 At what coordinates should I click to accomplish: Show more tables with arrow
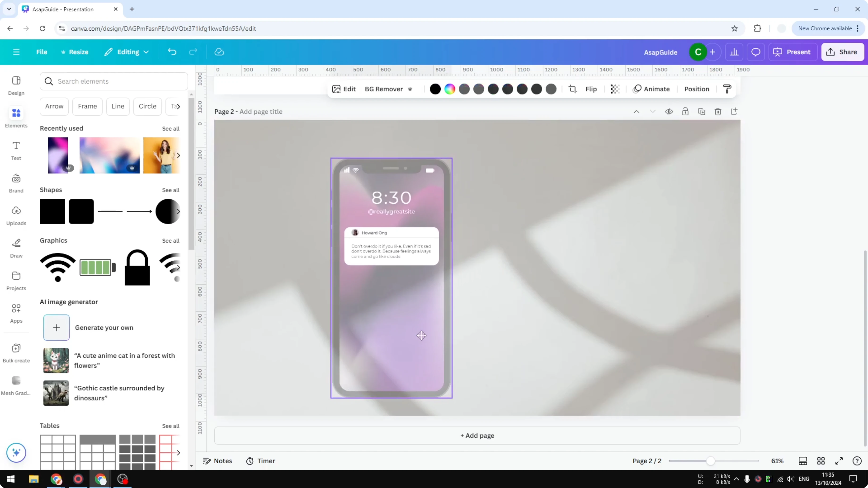pos(178,453)
